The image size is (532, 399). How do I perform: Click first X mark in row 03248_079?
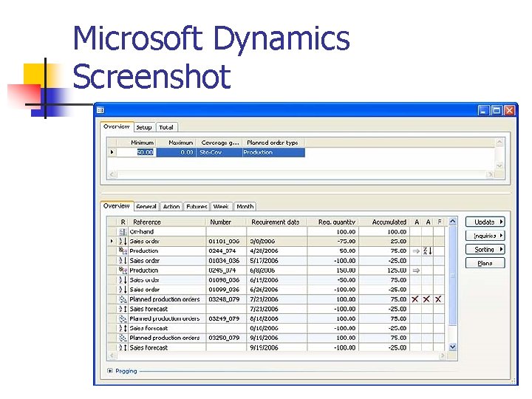pos(415,299)
